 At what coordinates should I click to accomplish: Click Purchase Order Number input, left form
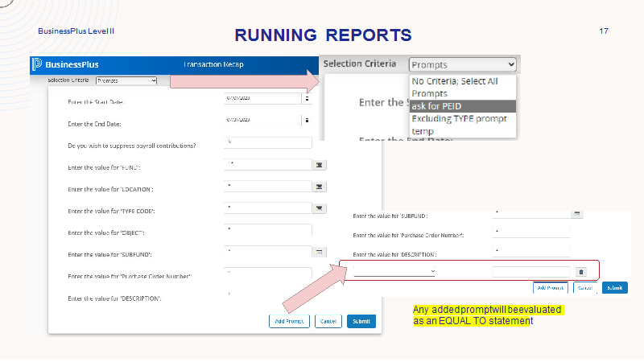click(268, 273)
